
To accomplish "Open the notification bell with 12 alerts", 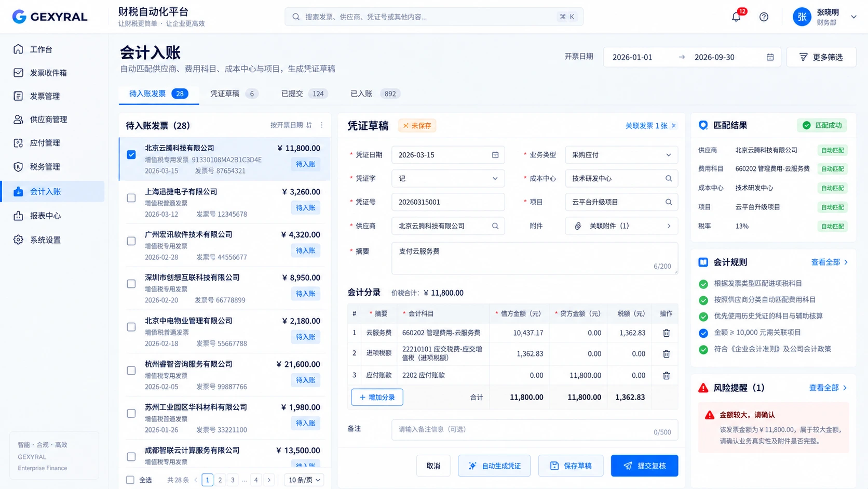I will [736, 17].
